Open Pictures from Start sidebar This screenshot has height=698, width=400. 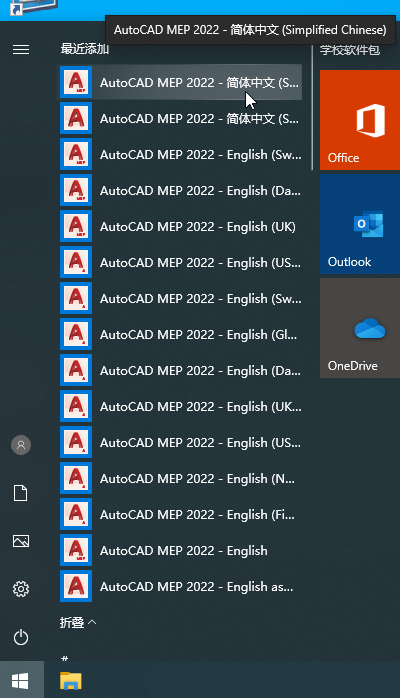[x=21, y=541]
